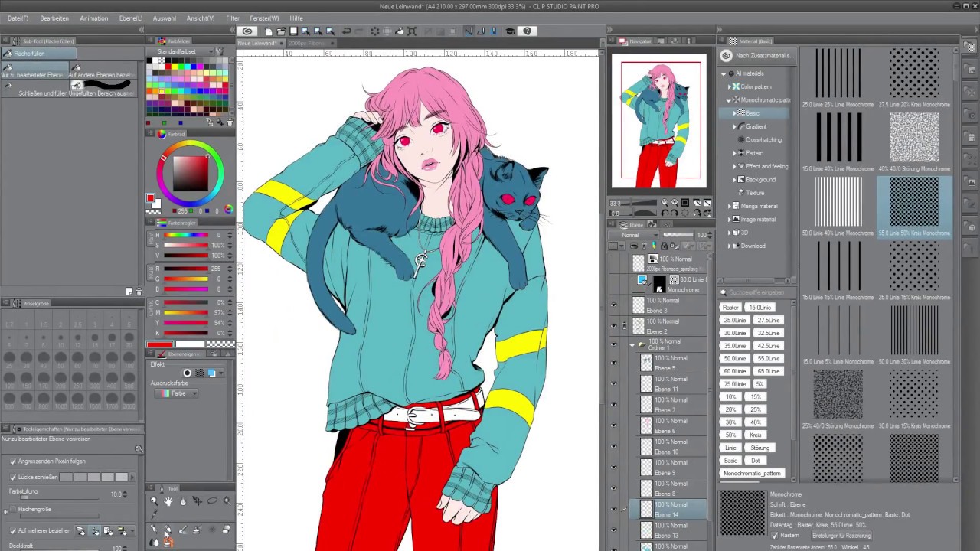This screenshot has width=980, height=551.
Task: Select the Brush tool in Tool palette
Action: pos(183,530)
